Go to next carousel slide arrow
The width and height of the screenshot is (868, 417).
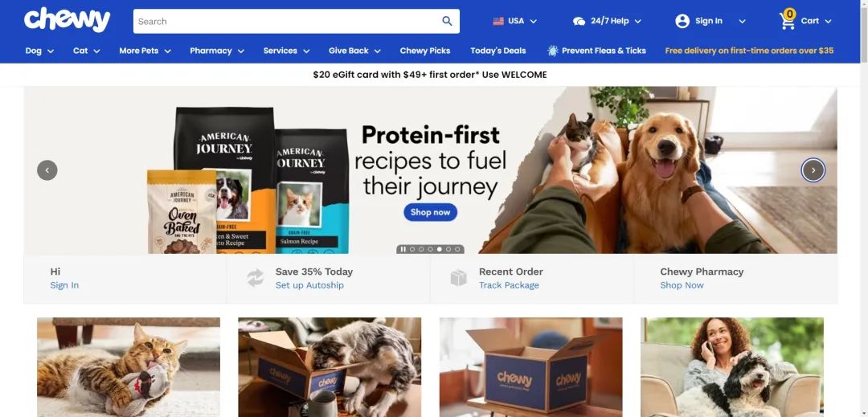(x=813, y=170)
